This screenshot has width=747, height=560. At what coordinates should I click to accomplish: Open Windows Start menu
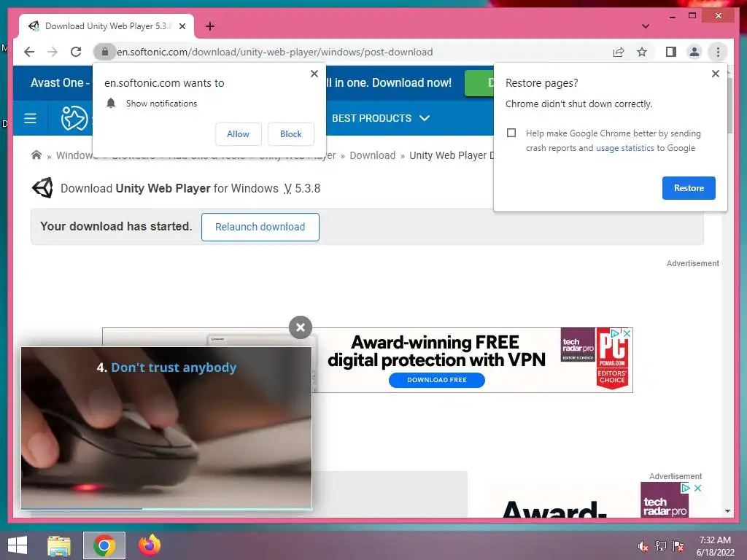(18, 545)
